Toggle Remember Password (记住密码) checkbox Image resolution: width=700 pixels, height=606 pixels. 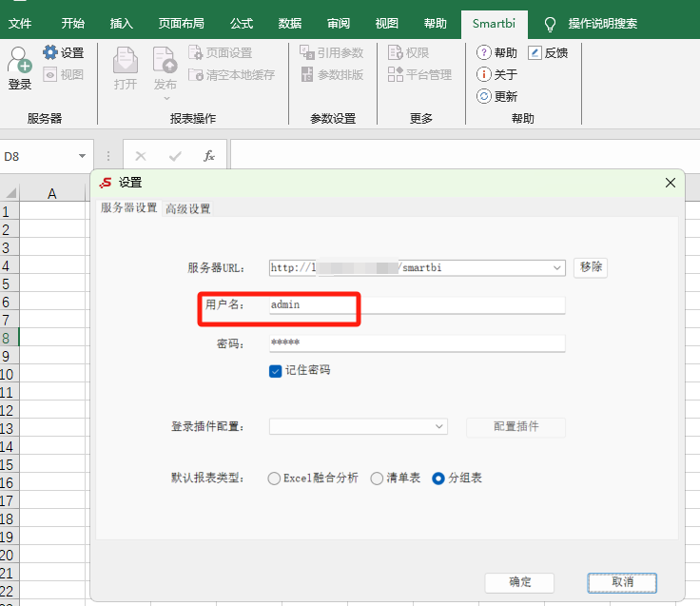click(x=276, y=371)
